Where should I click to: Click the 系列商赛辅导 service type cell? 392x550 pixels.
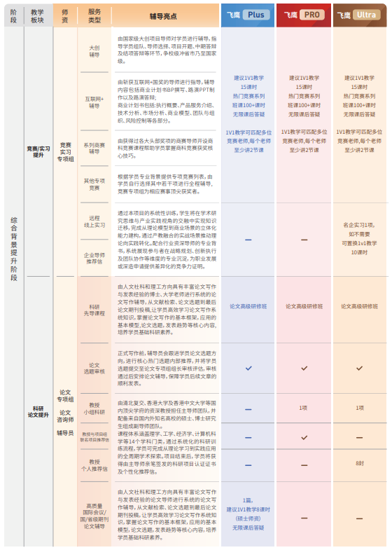point(94,148)
